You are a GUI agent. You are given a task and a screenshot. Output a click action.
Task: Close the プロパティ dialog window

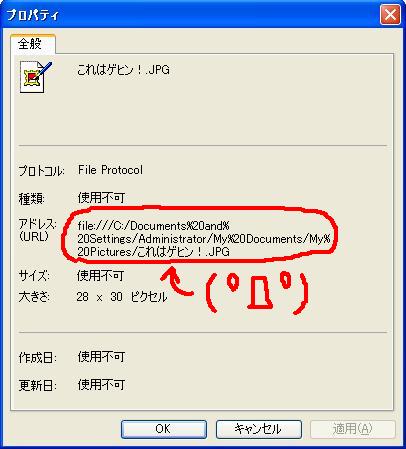390,15
